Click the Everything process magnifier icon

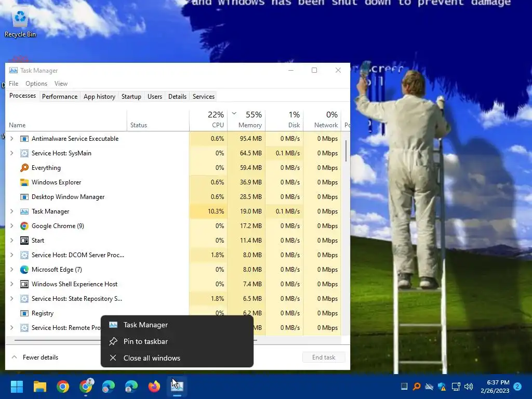coord(24,168)
